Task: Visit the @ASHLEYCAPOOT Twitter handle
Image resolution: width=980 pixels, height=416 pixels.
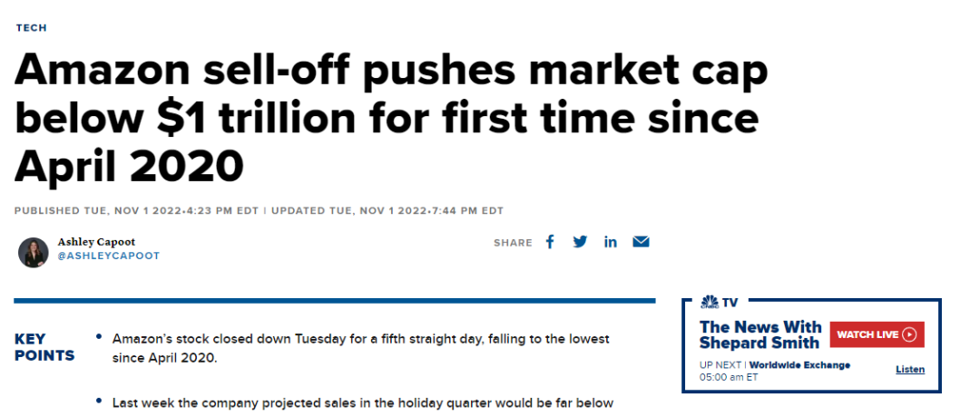Action: pyautogui.click(x=108, y=256)
